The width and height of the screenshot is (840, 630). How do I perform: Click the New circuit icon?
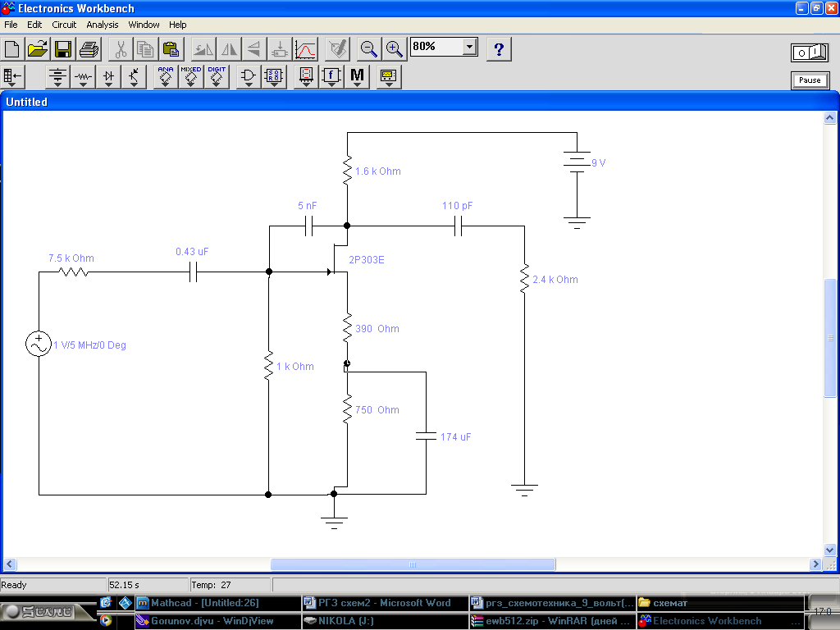[x=11, y=49]
